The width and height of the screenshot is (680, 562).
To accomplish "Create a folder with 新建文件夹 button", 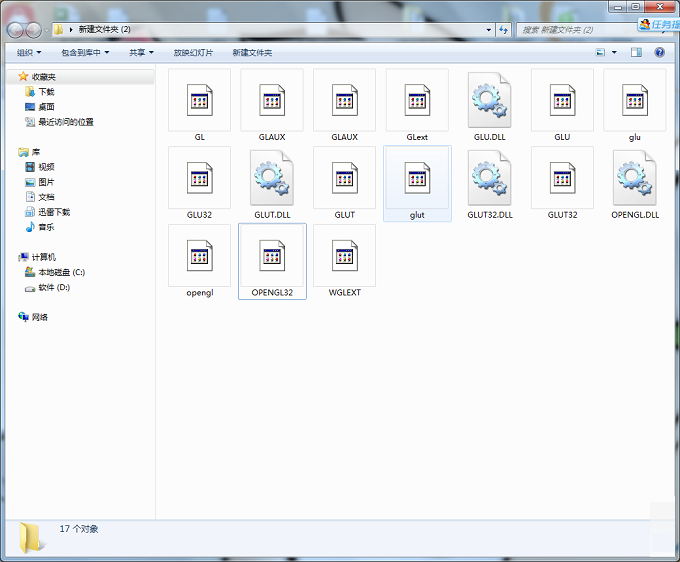I will click(252, 52).
